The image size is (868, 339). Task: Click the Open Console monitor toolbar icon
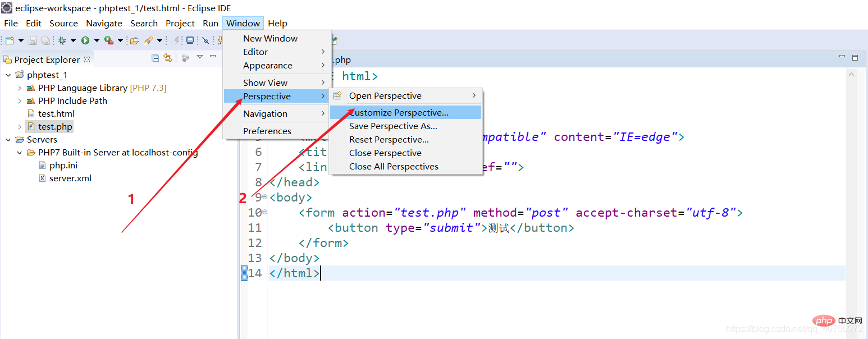coord(190,40)
